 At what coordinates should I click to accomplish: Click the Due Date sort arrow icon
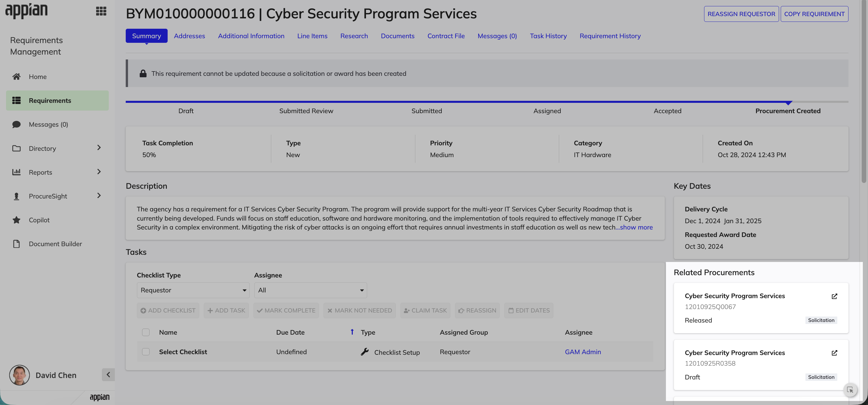[352, 332]
